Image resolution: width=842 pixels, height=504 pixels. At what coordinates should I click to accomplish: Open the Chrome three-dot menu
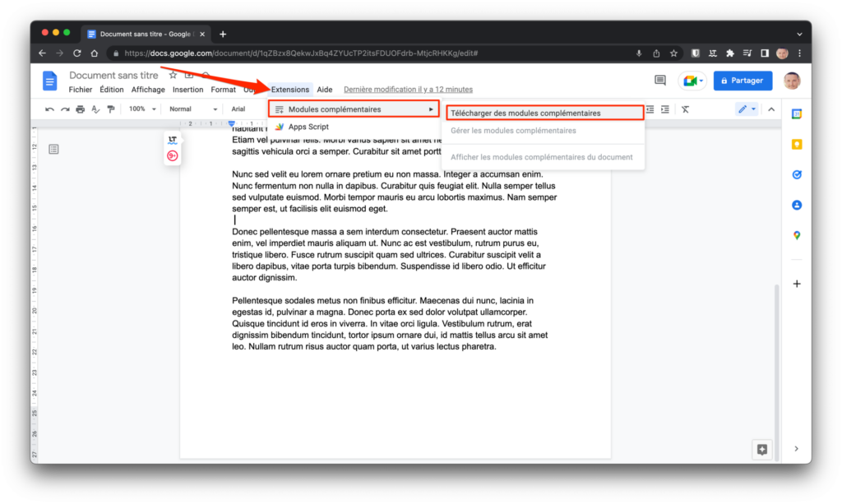pos(799,53)
